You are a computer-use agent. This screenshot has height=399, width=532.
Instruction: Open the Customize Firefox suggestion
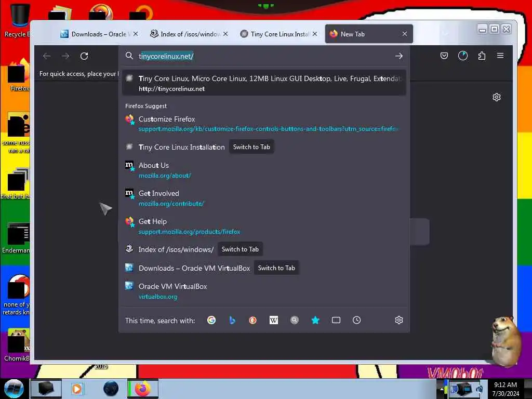tap(264, 124)
